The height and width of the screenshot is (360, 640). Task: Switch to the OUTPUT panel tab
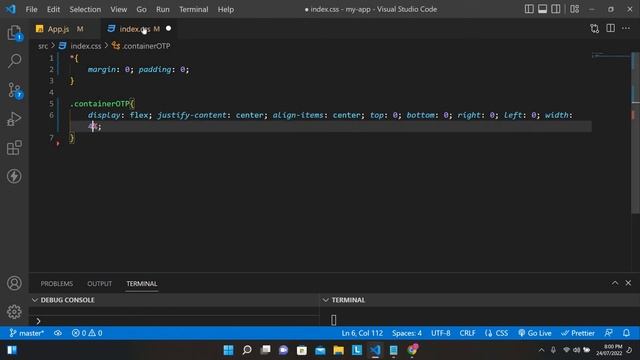coord(100,284)
